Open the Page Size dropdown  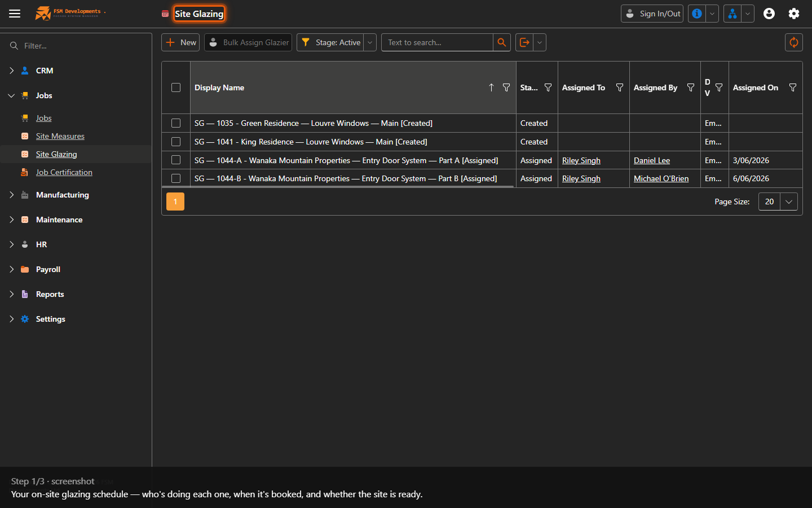[789, 202]
